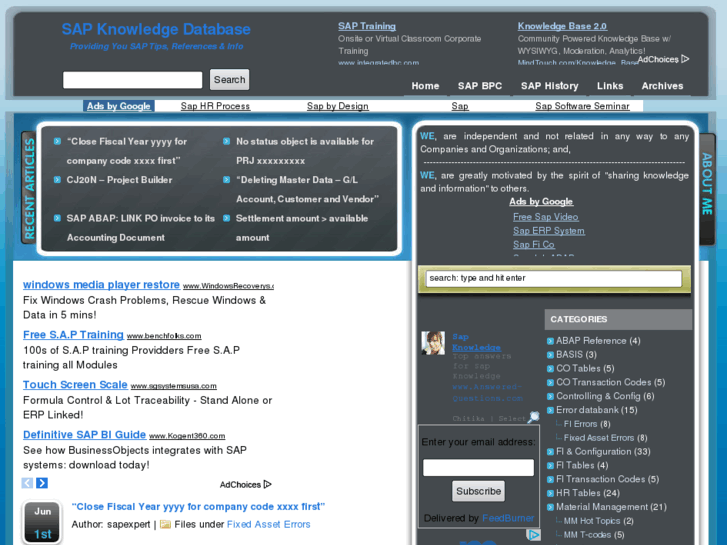Open the Close Fiscal Year post title
Screen dimensions: 727x545
198,507
